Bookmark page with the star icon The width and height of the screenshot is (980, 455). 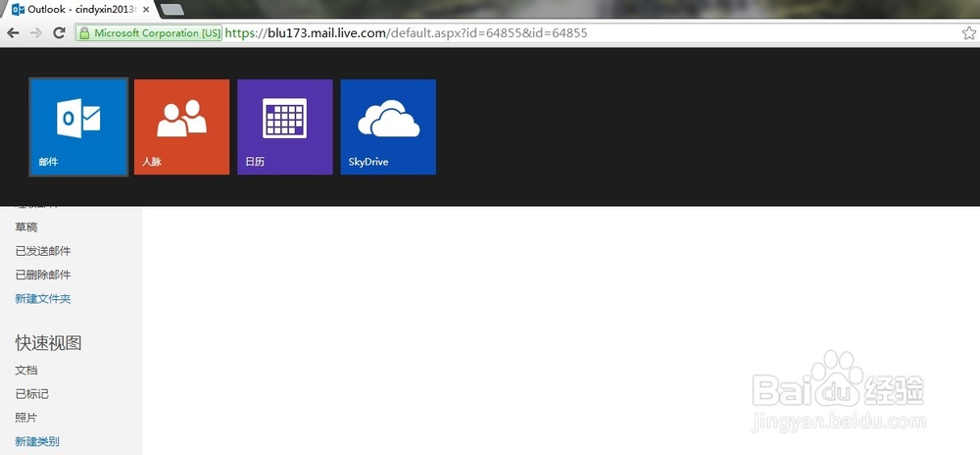[x=969, y=33]
